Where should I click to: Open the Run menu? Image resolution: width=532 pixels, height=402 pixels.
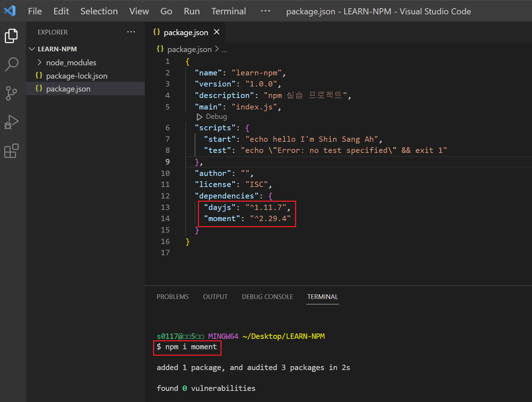pyautogui.click(x=192, y=11)
